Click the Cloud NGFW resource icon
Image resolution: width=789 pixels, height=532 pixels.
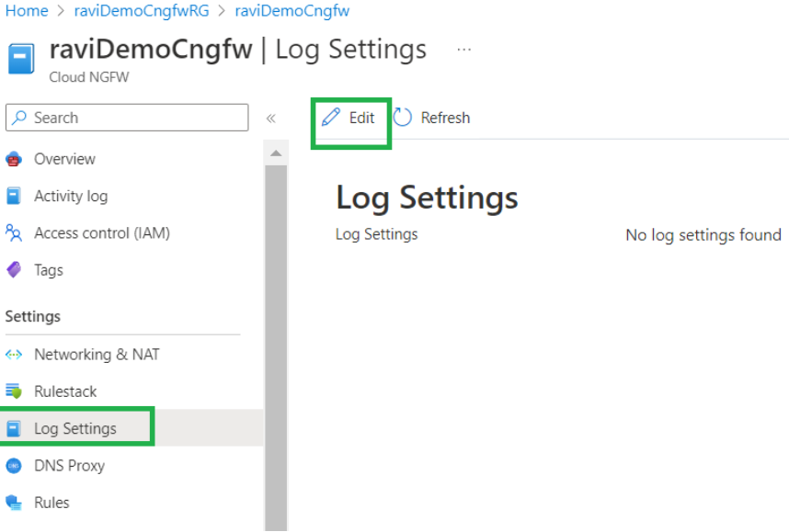pyautogui.click(x=21, y=58)
